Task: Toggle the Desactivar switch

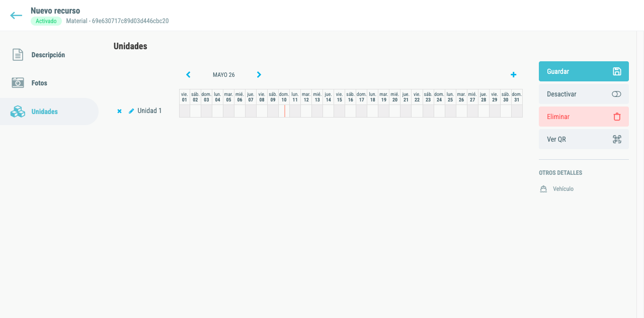Action: pos(617,94)
